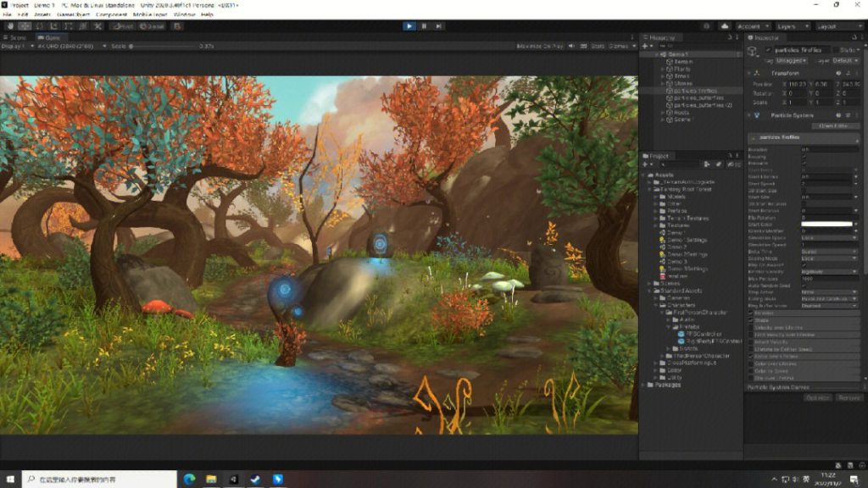This screenshot has height=488, width=868.
Task: Click the Pause button
Action: pos(424,26)
